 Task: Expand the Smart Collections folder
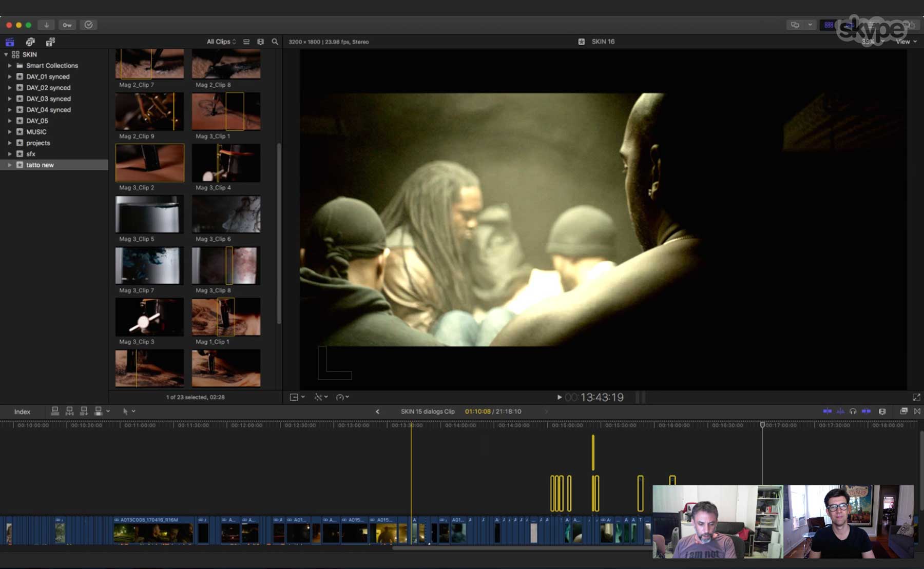[x=9, y=66]
